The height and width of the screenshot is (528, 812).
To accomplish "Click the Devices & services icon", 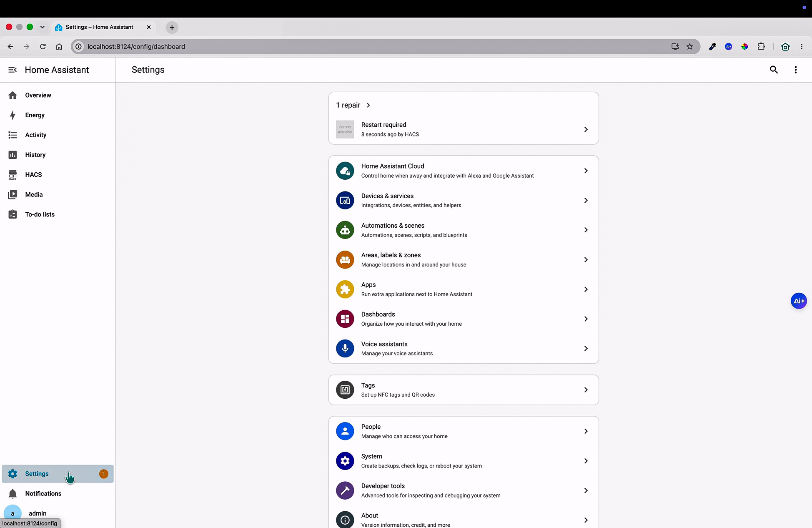I will [345, 201].
